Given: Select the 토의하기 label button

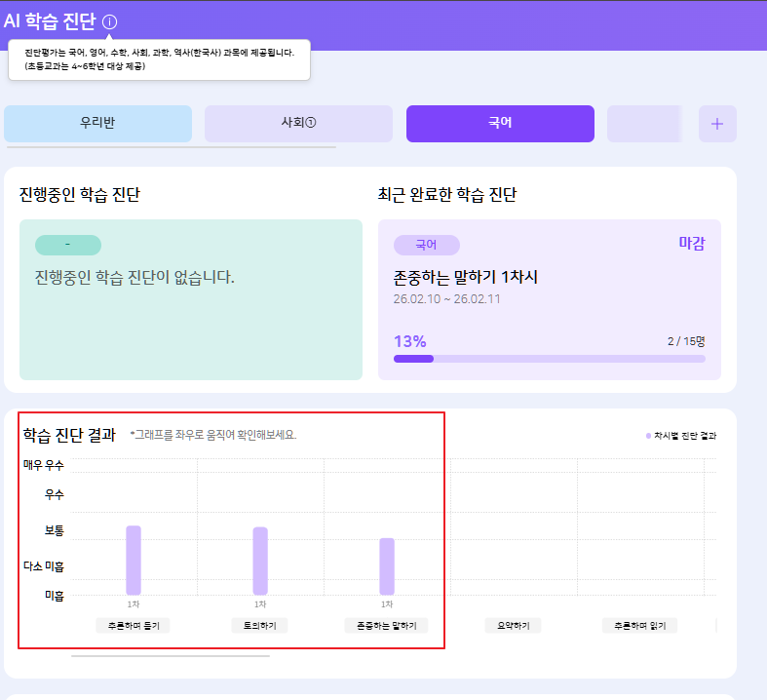Looking at the screenshot, I should [259, 626].
